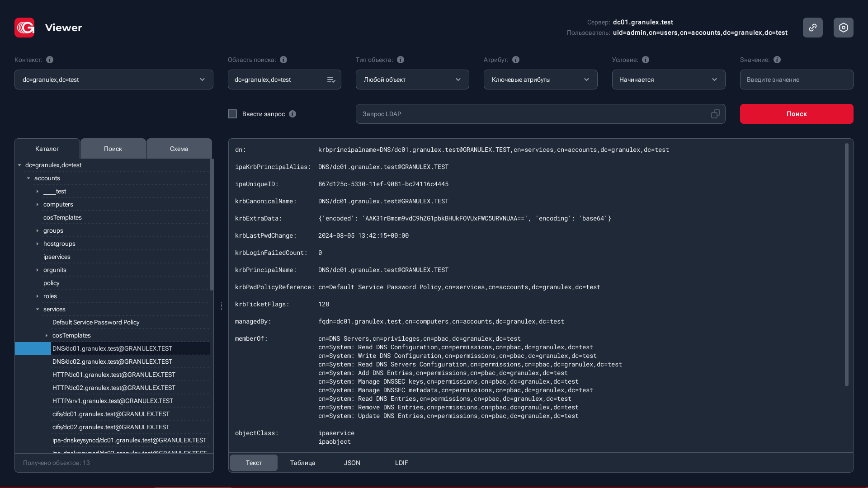
Task: Expand cosTemplates under services
Action: click(47, 336)
